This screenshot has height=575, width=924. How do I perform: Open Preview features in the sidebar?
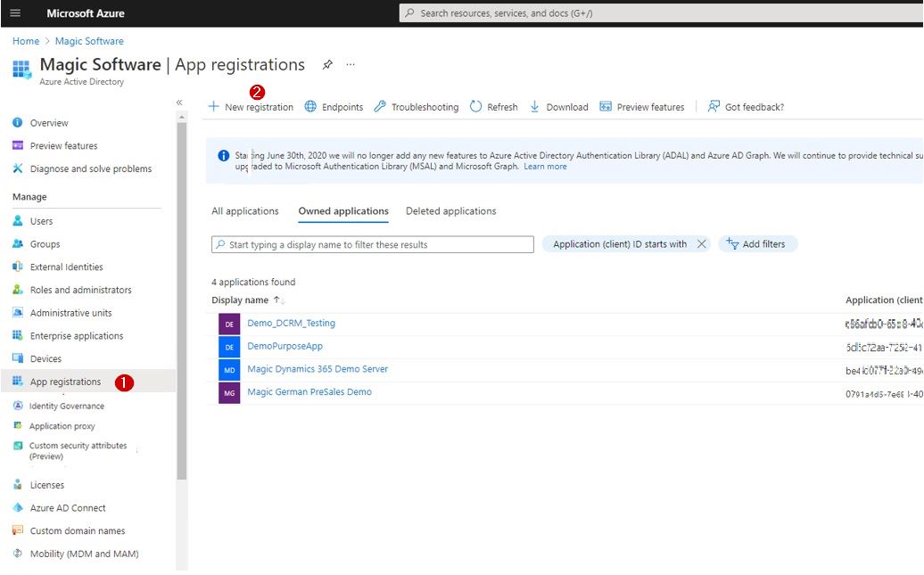(63, 145)
